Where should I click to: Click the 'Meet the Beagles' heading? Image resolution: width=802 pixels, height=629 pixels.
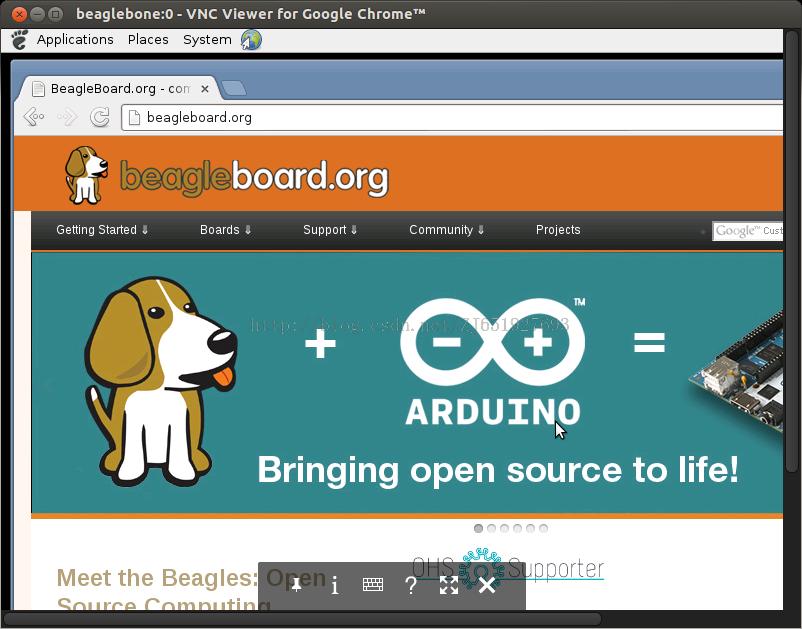pos(191,591)
